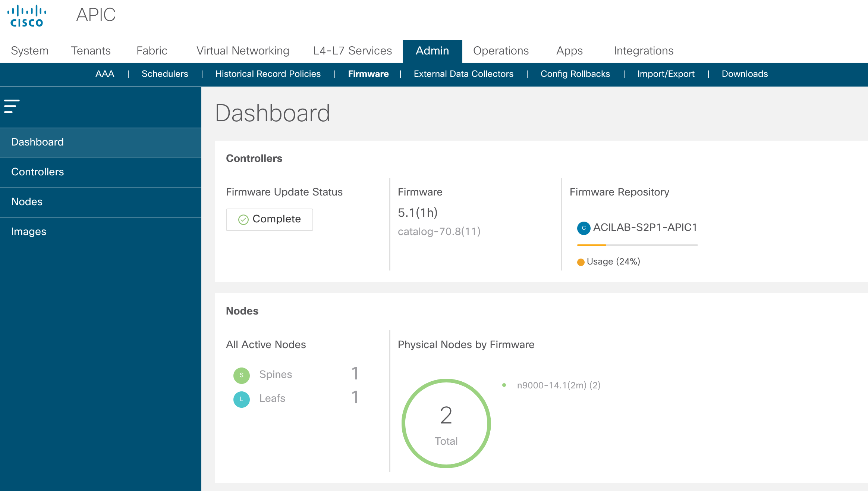Click the orange Usage legend dot
868x491 pixels.
click(x=581, y=262)
